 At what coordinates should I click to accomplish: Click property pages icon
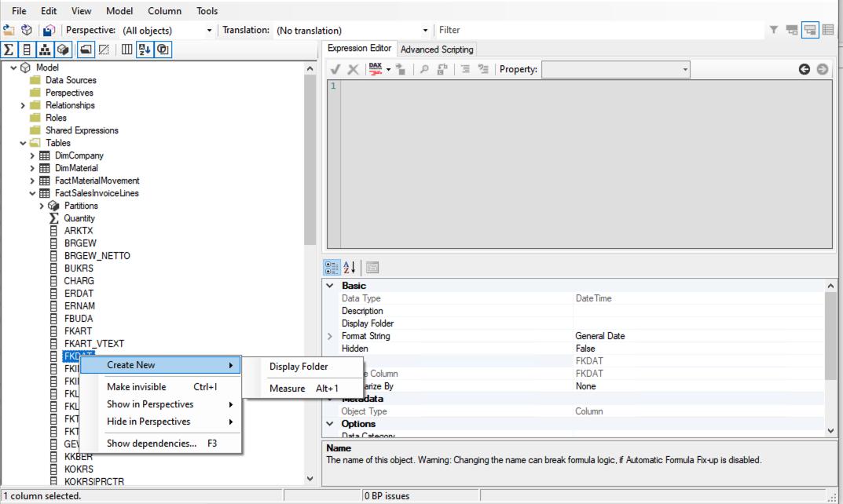tap(372, 267)
